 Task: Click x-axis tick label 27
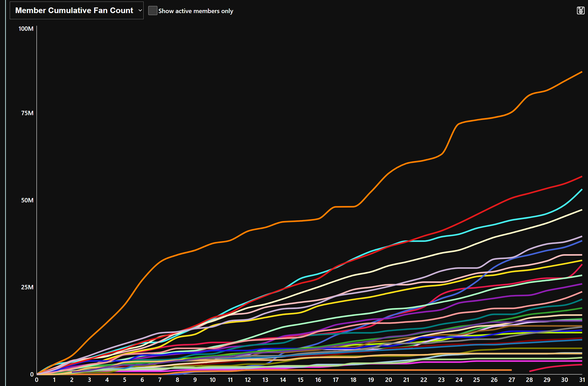coord(512,380)
